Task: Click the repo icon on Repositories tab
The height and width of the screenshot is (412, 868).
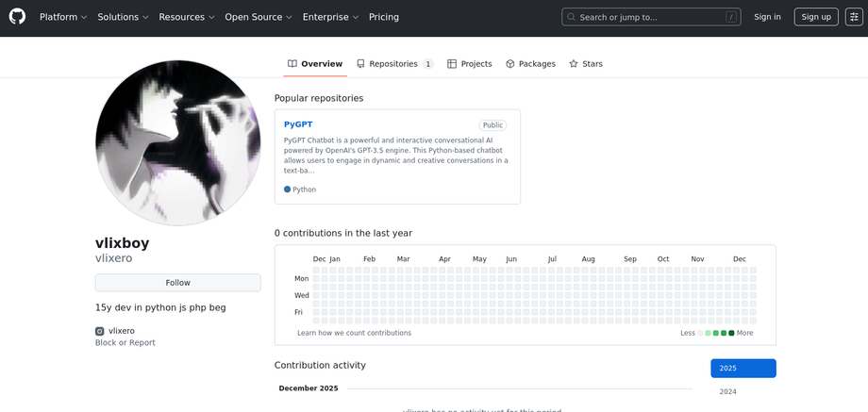Action: click(x=361, y=63)
